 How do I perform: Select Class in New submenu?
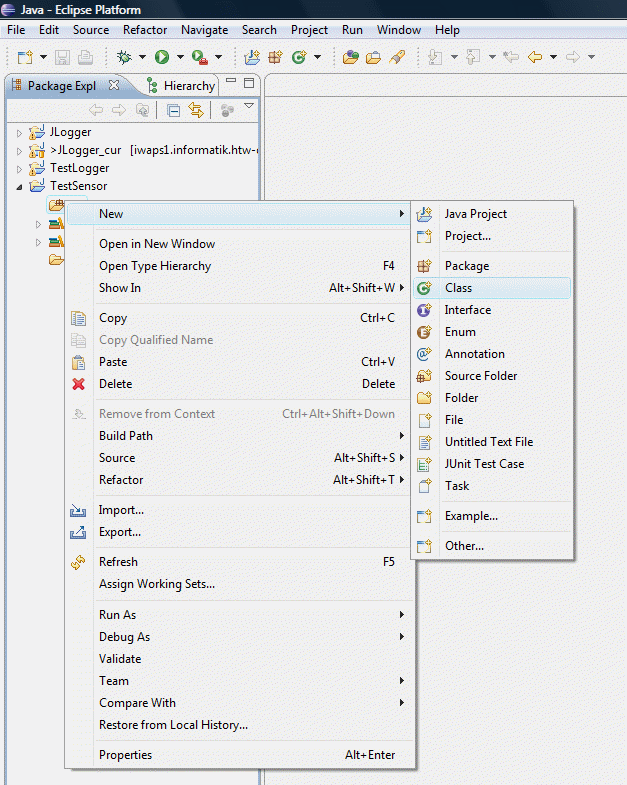point(492,288)
